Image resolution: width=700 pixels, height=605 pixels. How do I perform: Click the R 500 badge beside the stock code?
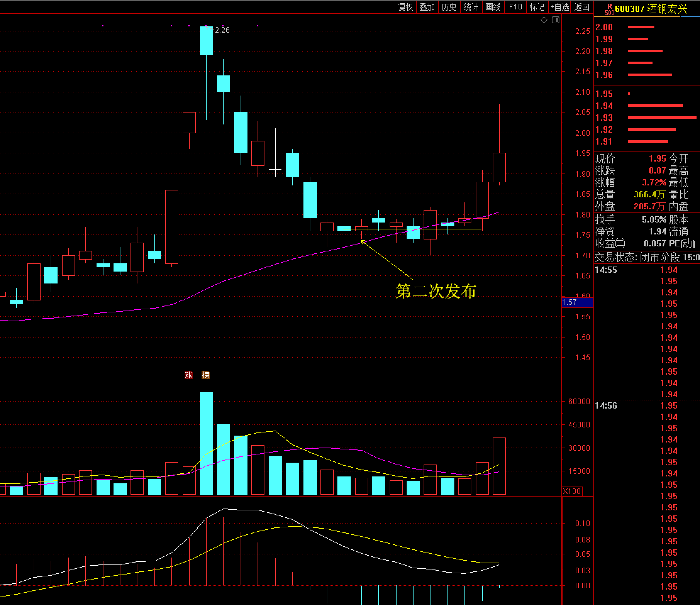point(609,9)
